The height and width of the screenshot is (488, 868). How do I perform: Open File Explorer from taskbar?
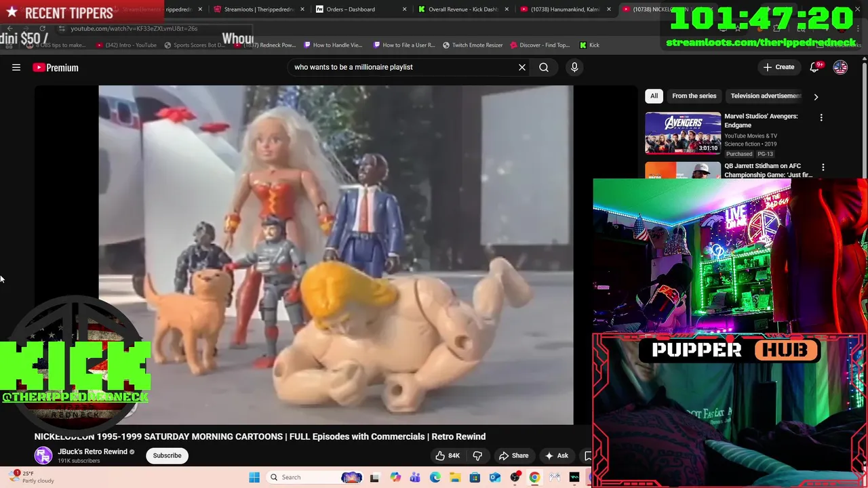coord(455,477)
